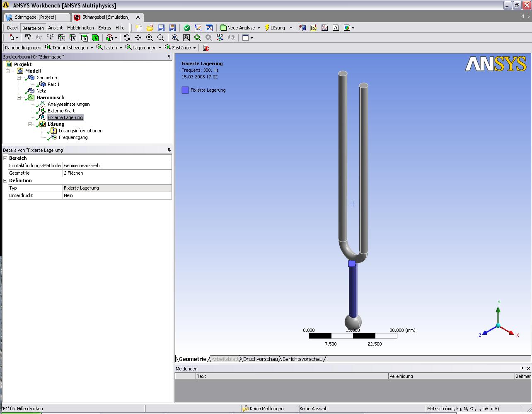Viewport: 532px width, 414px height.
Task: Open the Maßeinheiten menu
Action: coord(80,28)
